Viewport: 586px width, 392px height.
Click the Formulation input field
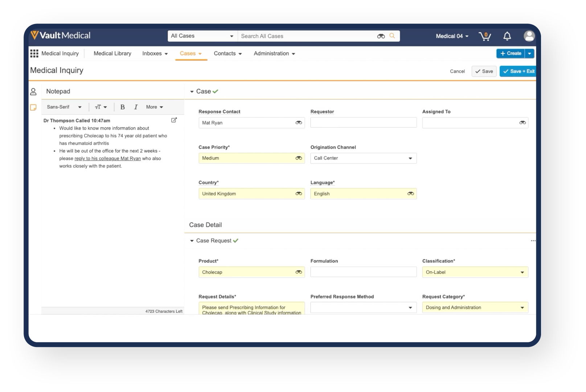(363, 272)
